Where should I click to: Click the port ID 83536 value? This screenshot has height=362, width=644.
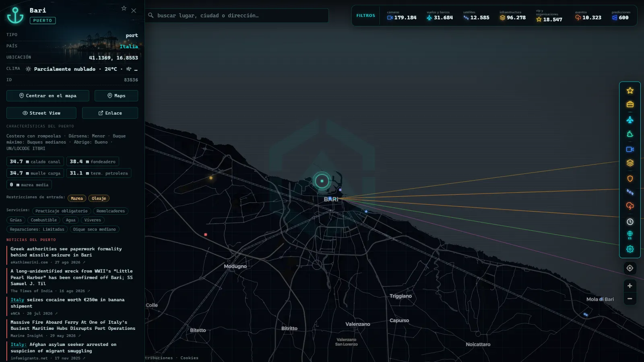click(x=131, y=80)
